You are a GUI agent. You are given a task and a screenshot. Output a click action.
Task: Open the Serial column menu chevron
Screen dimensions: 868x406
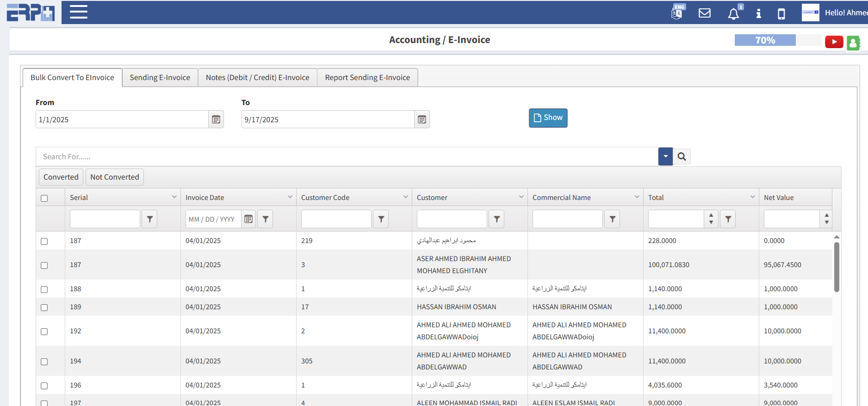[174, 197]
